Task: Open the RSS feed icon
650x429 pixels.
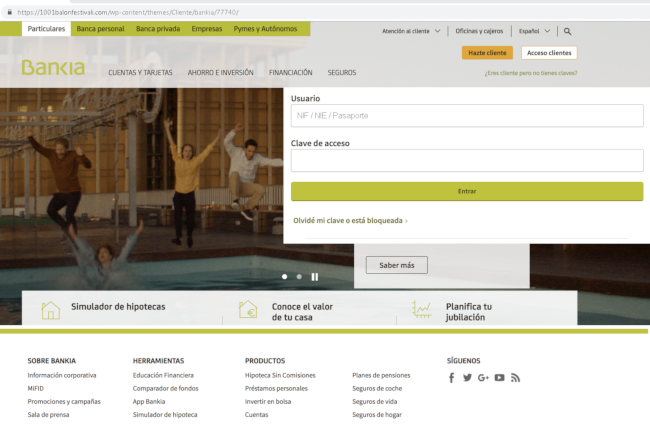Action: [x=516, y=377]
